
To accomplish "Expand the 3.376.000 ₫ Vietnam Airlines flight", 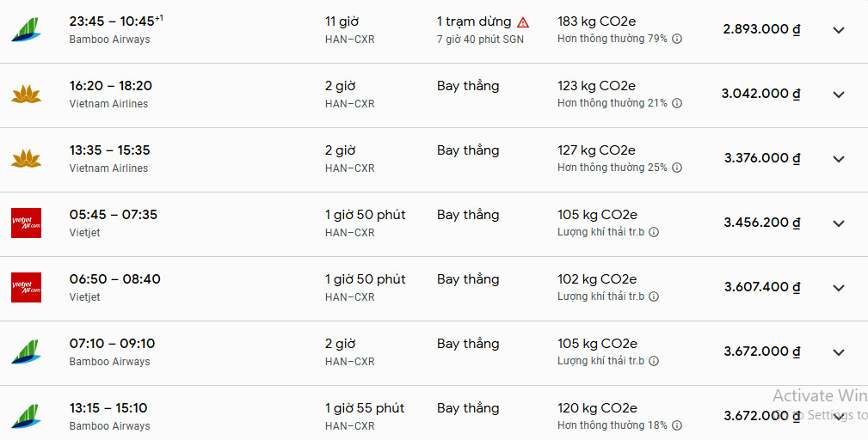I will tap(839, 159).
